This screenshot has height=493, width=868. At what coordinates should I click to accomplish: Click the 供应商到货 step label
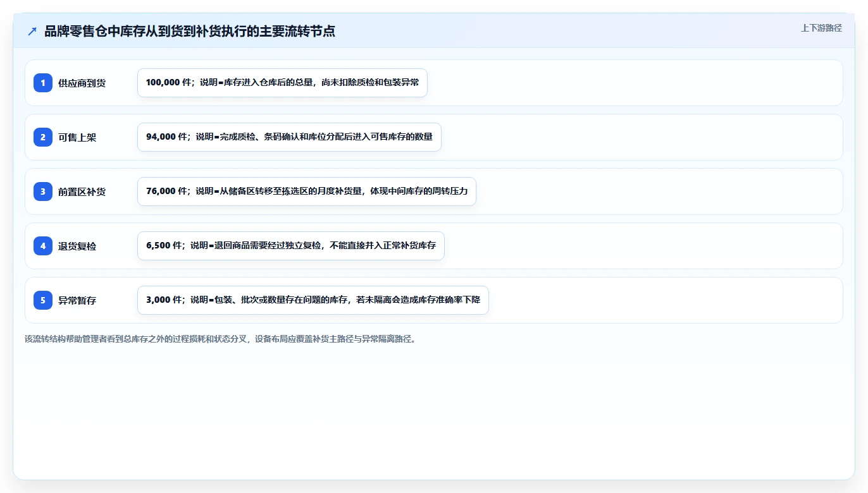(82, 83)
